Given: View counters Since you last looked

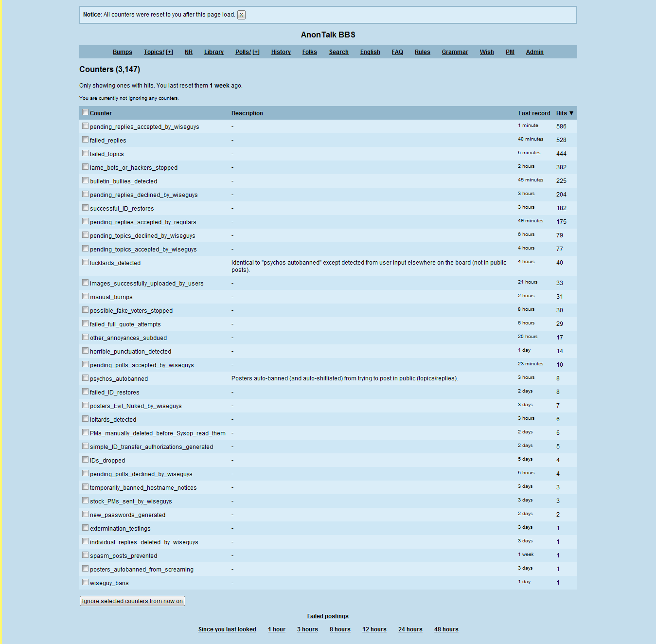Looking at the screenshot, I should (227, 629).
